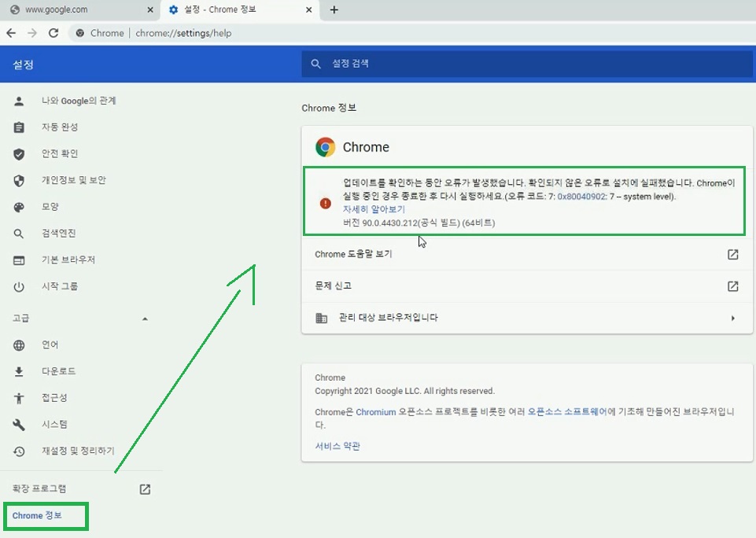756x538 pixels.
Task: Open 서비스 약관 terms link
Action: 337,447
